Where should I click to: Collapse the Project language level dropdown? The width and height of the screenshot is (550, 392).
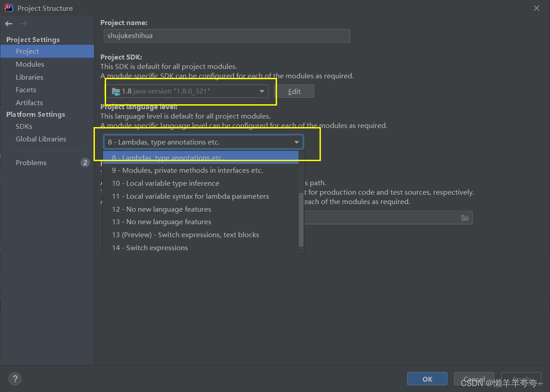297,141
